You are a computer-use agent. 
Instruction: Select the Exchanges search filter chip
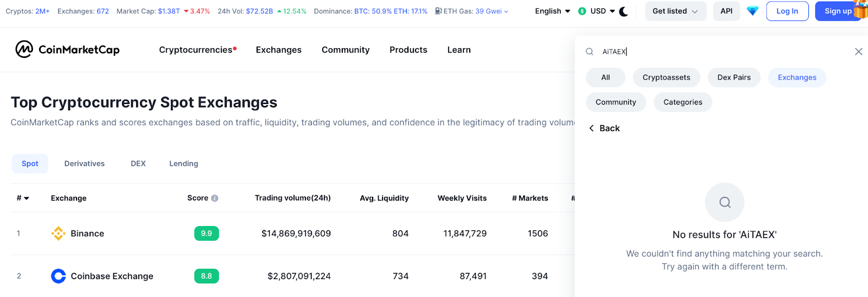(797, 78)
